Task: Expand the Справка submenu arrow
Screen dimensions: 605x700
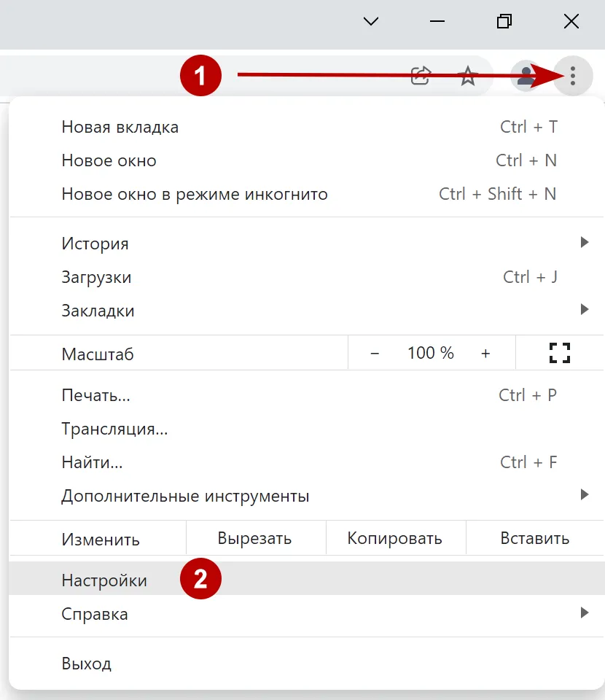Action: [x=585, y=614]
